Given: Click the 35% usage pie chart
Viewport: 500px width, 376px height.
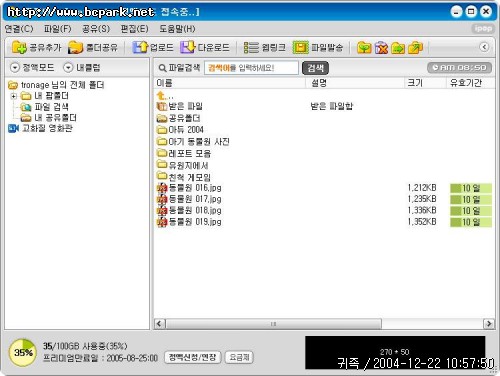Looking at the screenshot, I should [23, 353].
